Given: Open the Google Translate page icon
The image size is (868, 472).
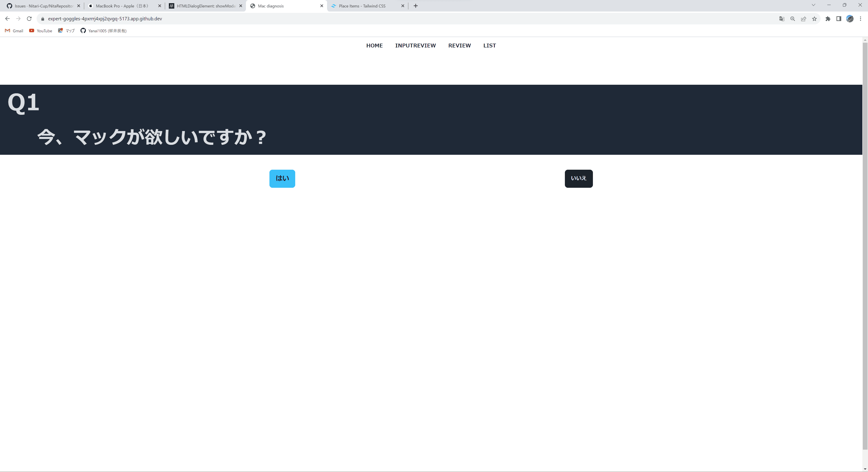Looking at the screenshot, I should 782,19.
